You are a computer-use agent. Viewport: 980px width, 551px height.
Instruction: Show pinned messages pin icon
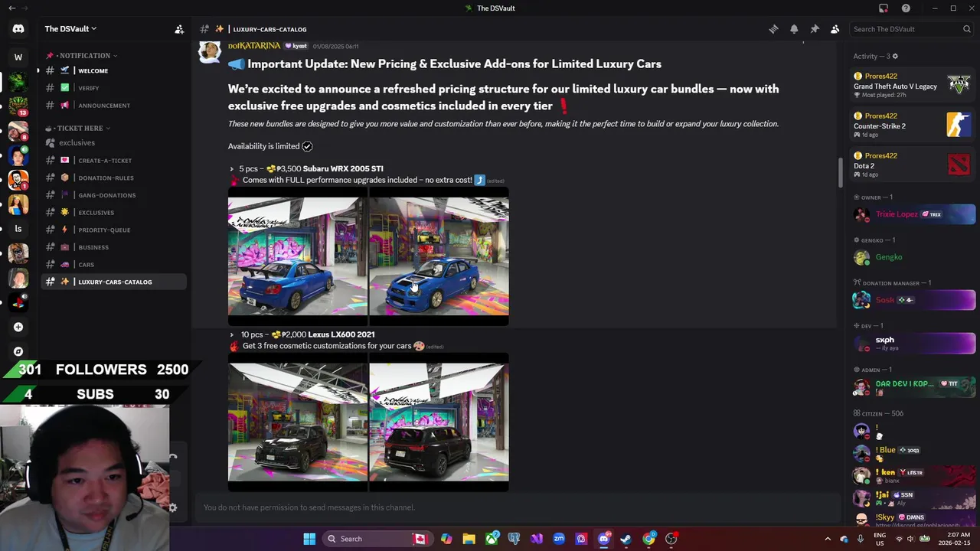(x=815, y=29)
